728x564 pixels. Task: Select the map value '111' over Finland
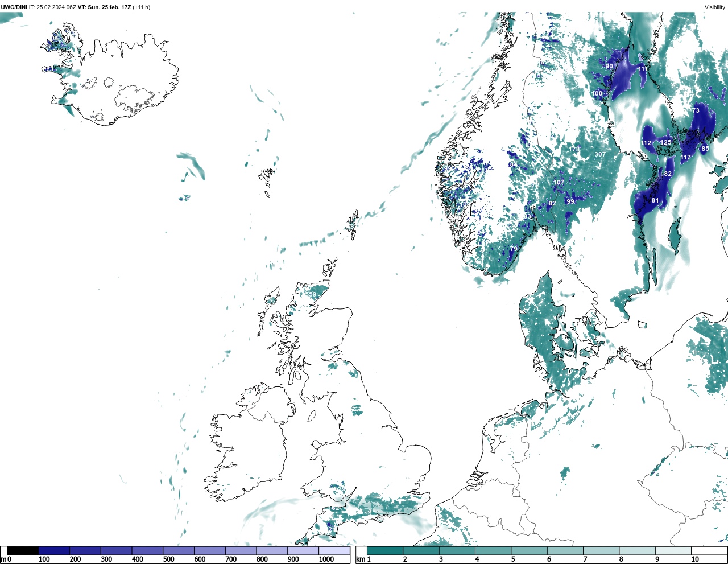tap(643, 69)
